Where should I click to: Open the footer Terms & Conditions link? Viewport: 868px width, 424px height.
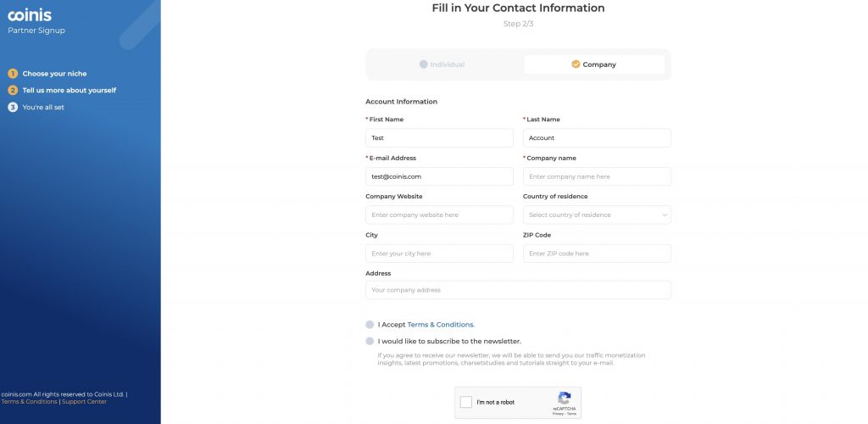[29, 401]
